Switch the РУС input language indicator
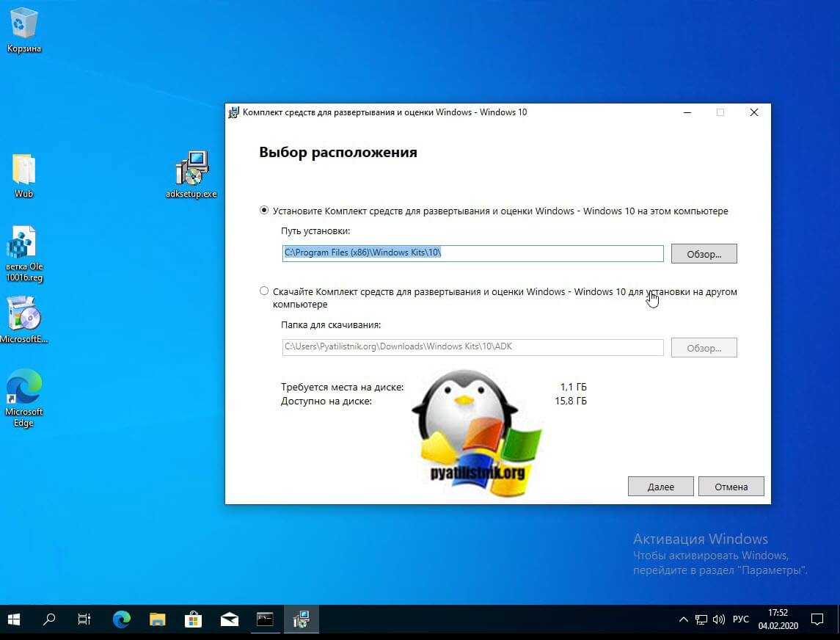This screenshot has width=840, height=640. click(741, 620)
